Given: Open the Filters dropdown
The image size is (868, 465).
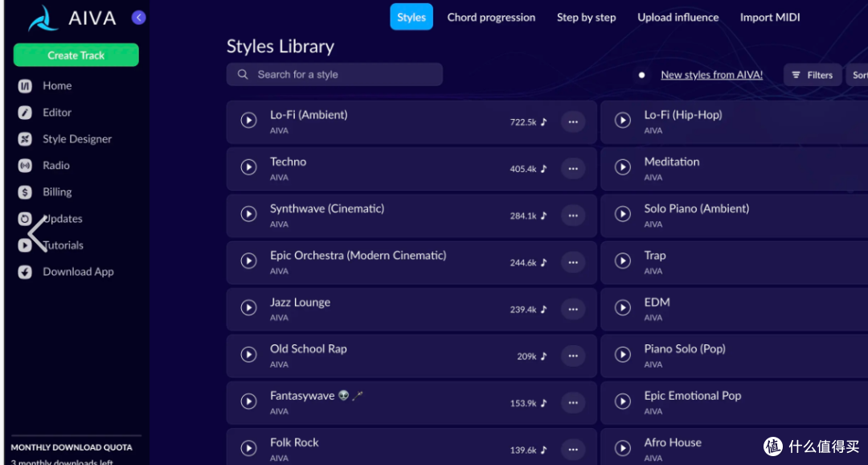Looking at the screenshot, I should point(812,75).
